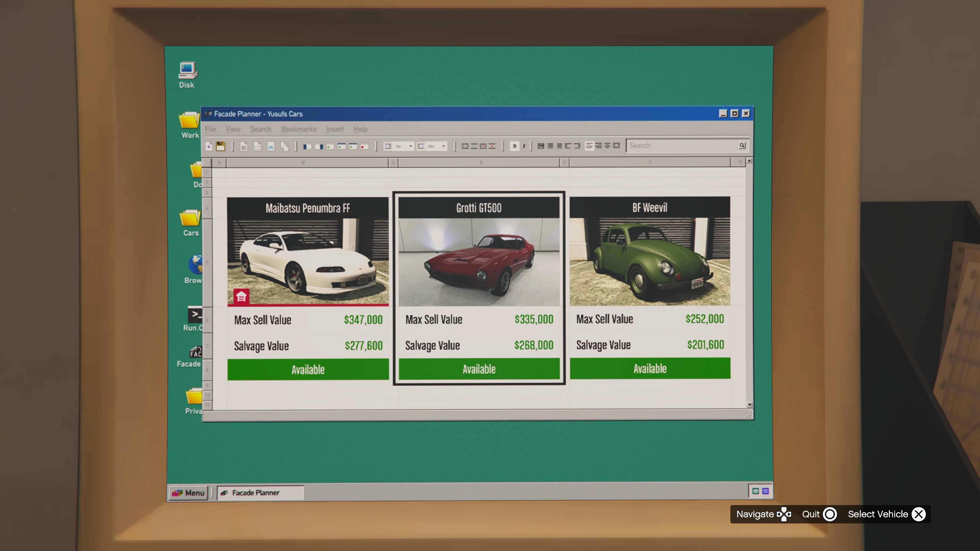Click inside the Search input field

tap(681, 146)
